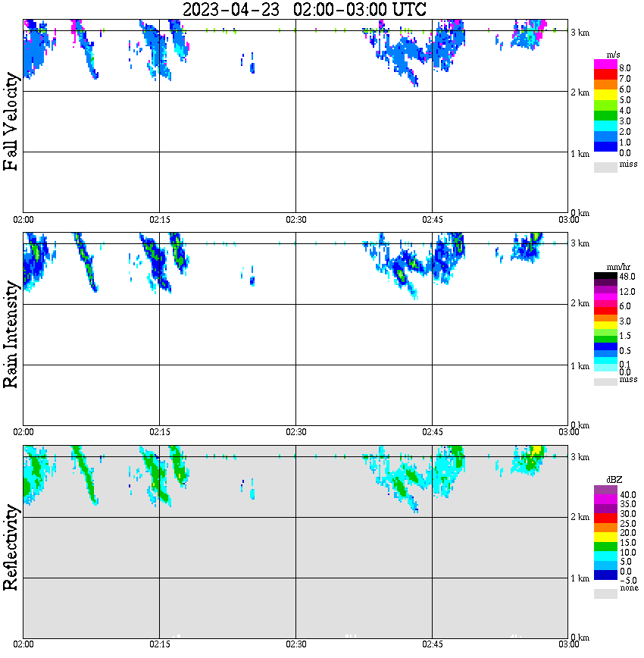The height and width of the screenshot is (658, 644).
Task: Pick the black 48.0 swatch in the mm/hr legend
Action: pyautogui.click(x=605, y=276)
